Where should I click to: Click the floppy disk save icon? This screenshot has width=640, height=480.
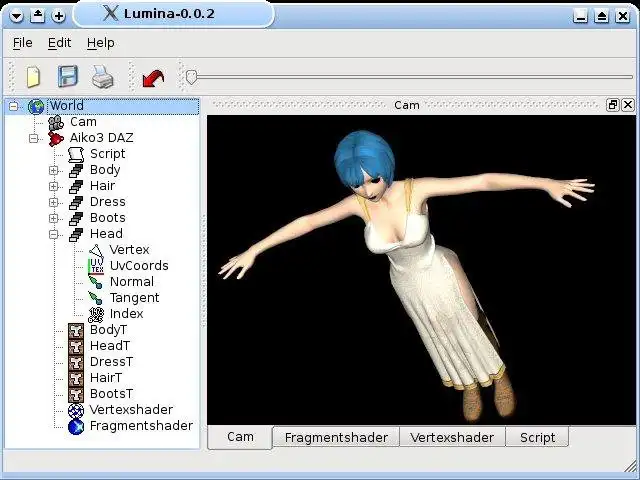(x=68, y=76)
